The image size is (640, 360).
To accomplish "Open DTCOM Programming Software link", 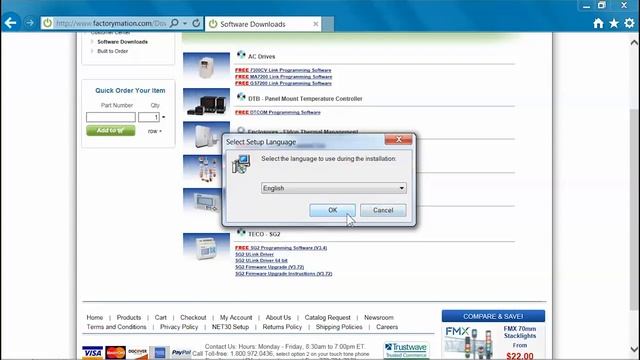I will 278,112.
